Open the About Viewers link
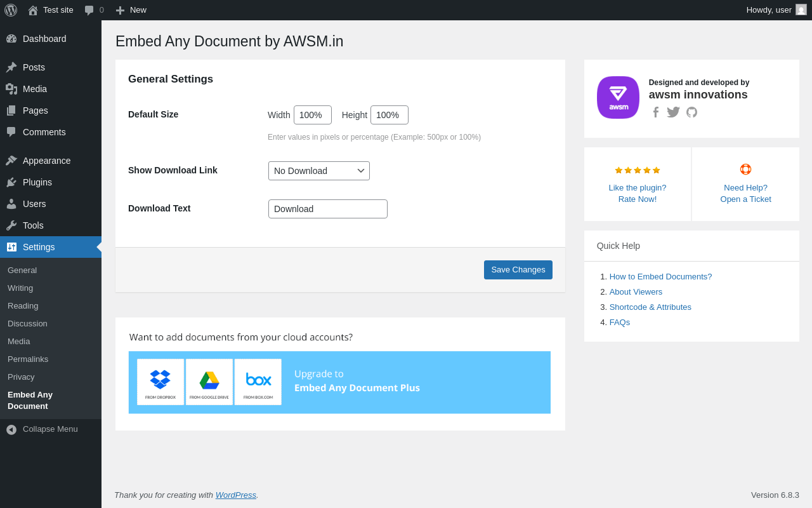 [x=636, y=292]
